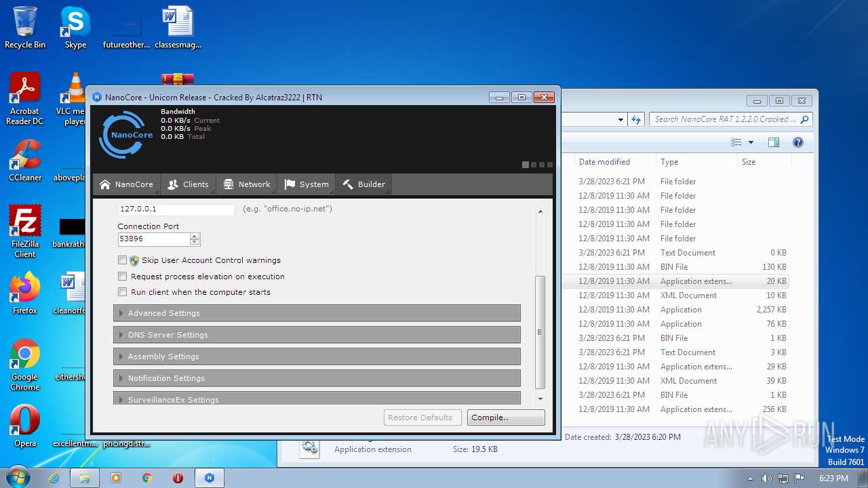The image size is (868, 488).
Task: Open the Windows Start menu
Action: point(17,478)
